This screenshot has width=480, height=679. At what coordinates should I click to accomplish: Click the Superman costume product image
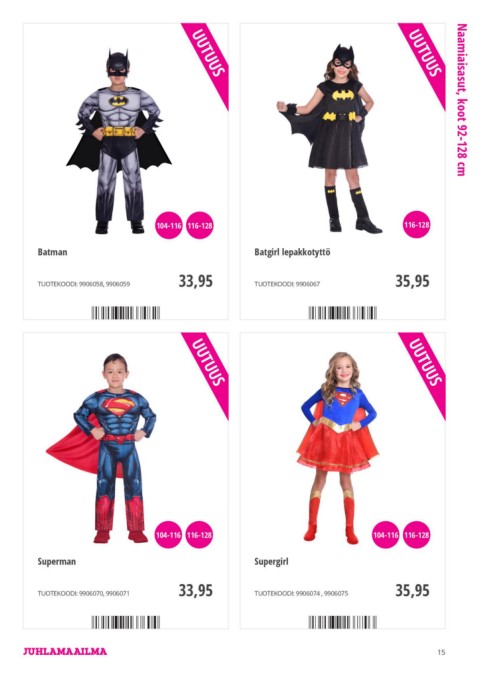101,448
